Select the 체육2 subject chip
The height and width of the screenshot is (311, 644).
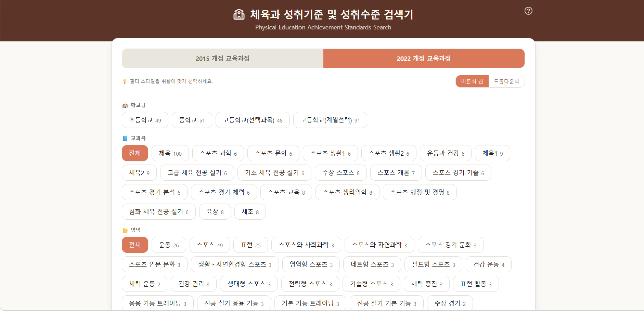coord(139,173)
